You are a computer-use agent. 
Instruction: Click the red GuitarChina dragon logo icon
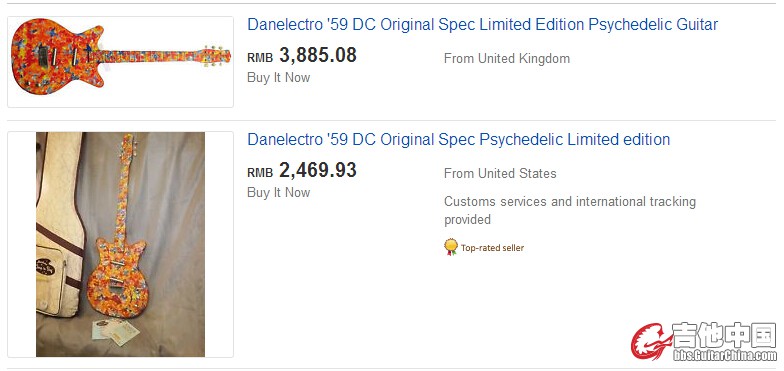[650, 341]
